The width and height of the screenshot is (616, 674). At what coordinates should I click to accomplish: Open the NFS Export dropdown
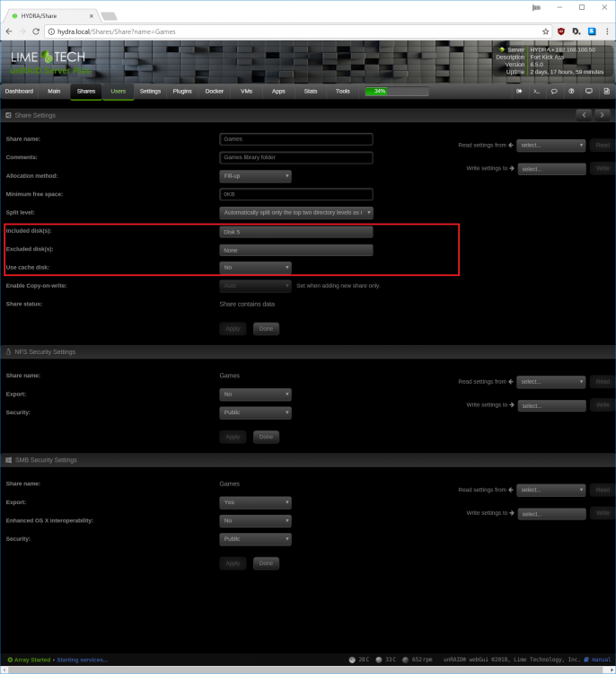[x=255, y=395]
